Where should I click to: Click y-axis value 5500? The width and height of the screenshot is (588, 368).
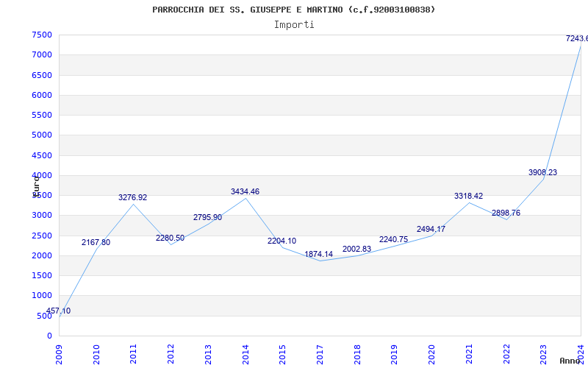(x=42, y=115)
